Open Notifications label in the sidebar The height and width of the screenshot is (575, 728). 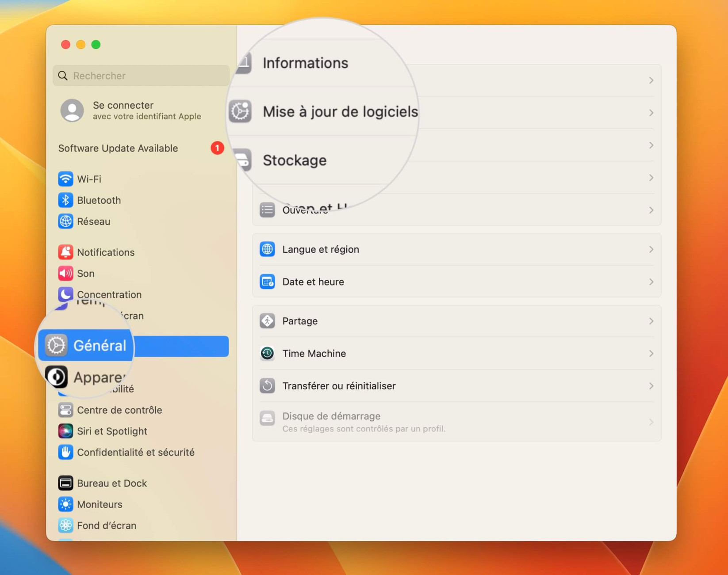(x=106, y=252)
